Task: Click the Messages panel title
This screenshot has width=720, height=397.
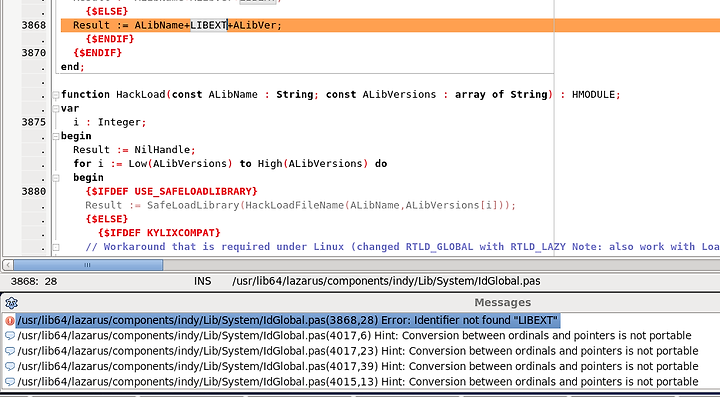Action: [503, 302]
